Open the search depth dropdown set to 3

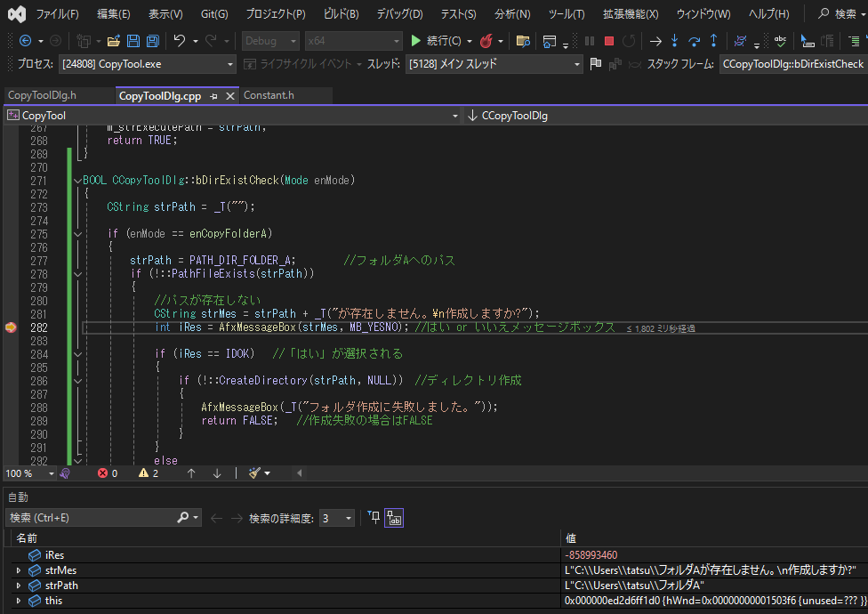[x=337, y=518]
